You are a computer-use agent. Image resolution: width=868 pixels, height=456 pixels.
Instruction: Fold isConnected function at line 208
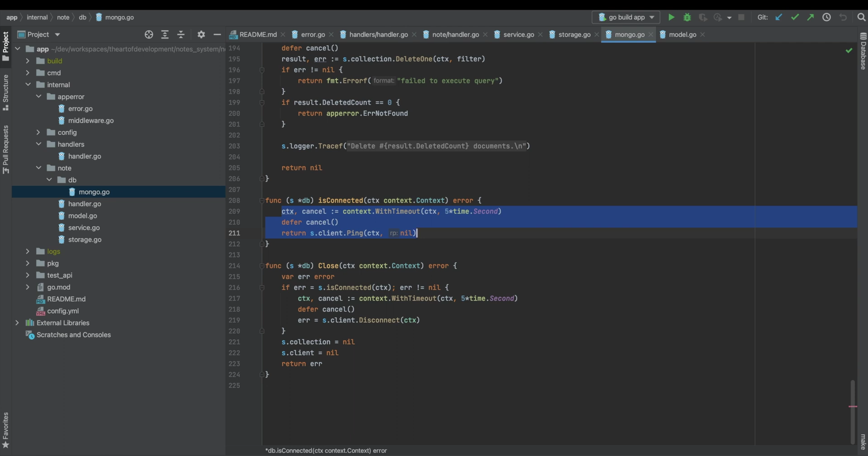262,200
